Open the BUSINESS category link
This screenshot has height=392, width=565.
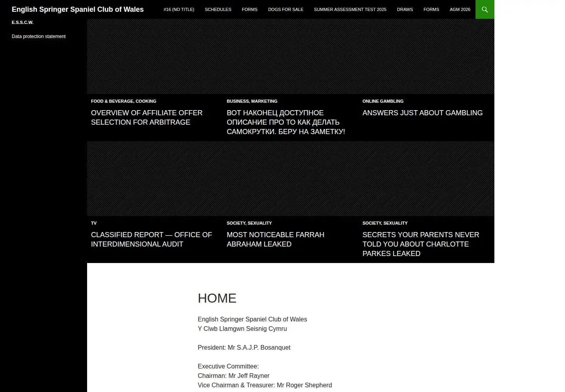tap(238, 101)
